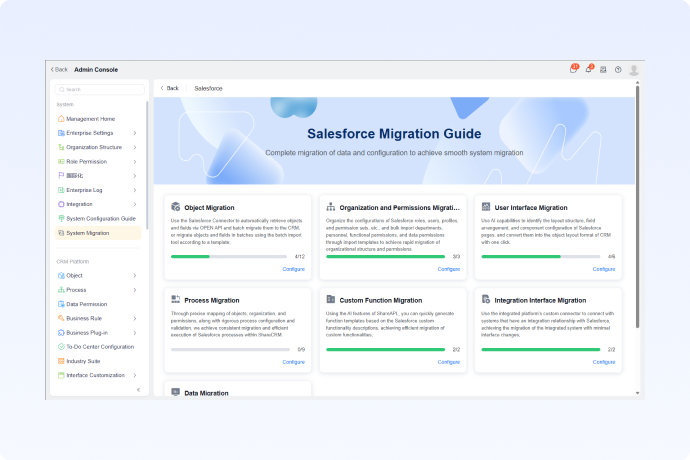Click the Organization Structure icon
The image size is (690, 460).
(61, 147)
